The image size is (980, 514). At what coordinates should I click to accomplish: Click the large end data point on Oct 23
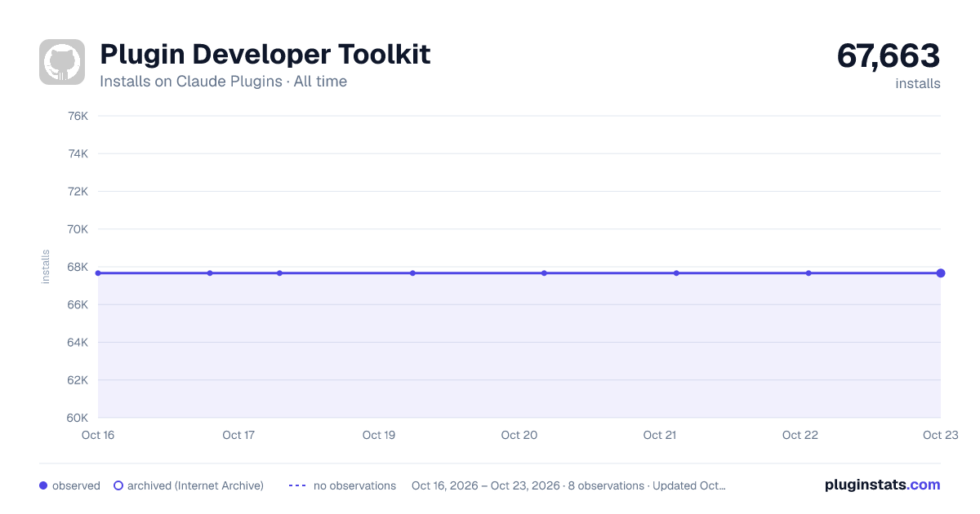[941, 273]
